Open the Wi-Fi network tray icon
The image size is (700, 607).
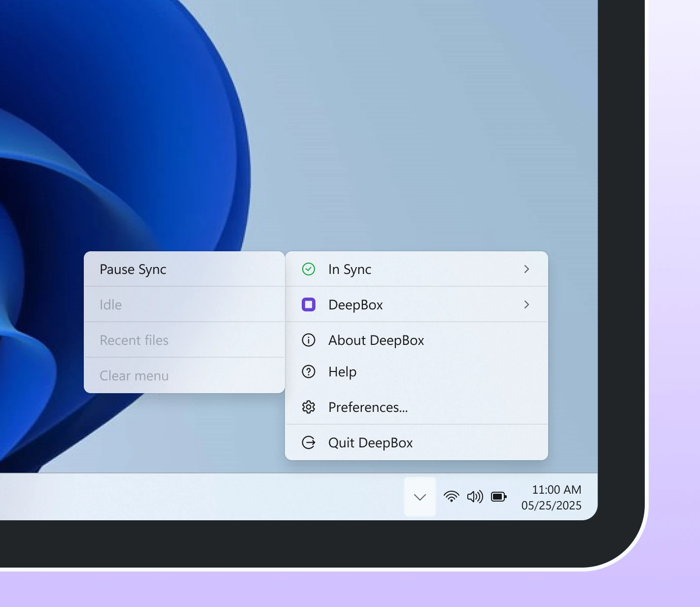(452, 497)
